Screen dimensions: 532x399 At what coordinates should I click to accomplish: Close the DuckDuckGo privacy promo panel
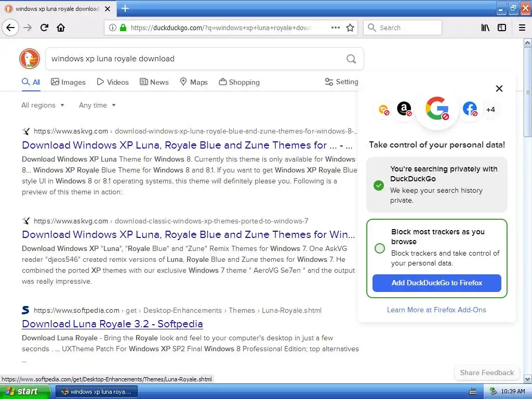pos(499,88)
